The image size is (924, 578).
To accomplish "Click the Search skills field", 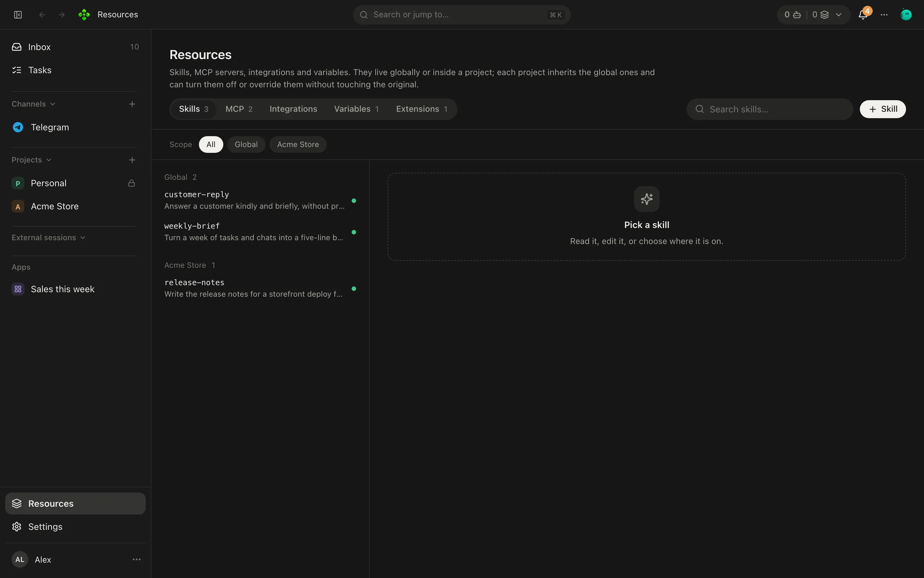I will [770, 109].
